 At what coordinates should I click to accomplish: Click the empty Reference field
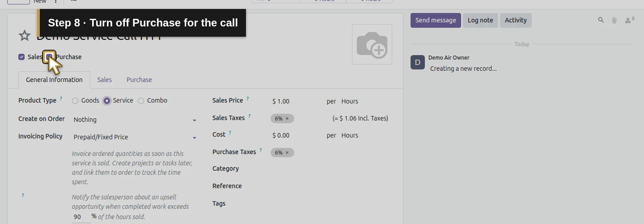pos(331,186)
